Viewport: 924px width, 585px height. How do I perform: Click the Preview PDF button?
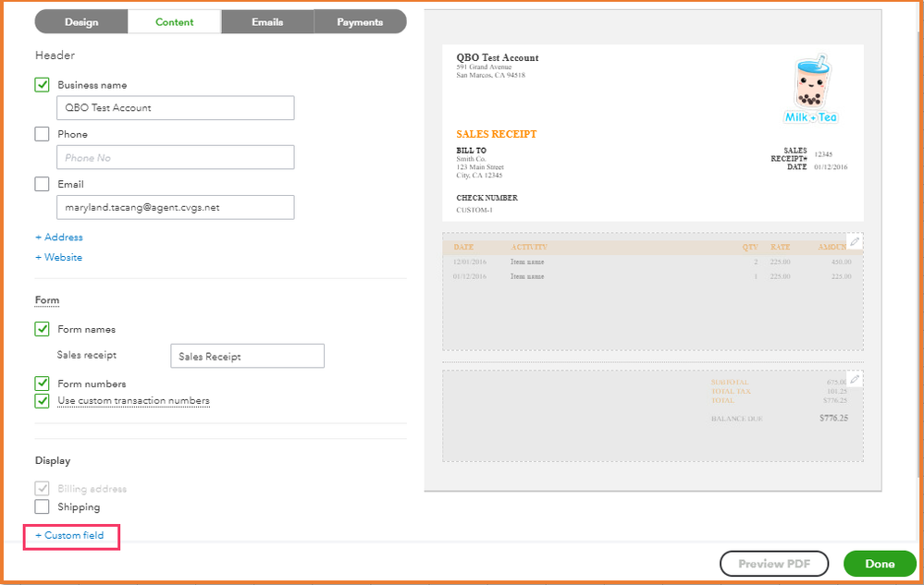pos(774,564)
